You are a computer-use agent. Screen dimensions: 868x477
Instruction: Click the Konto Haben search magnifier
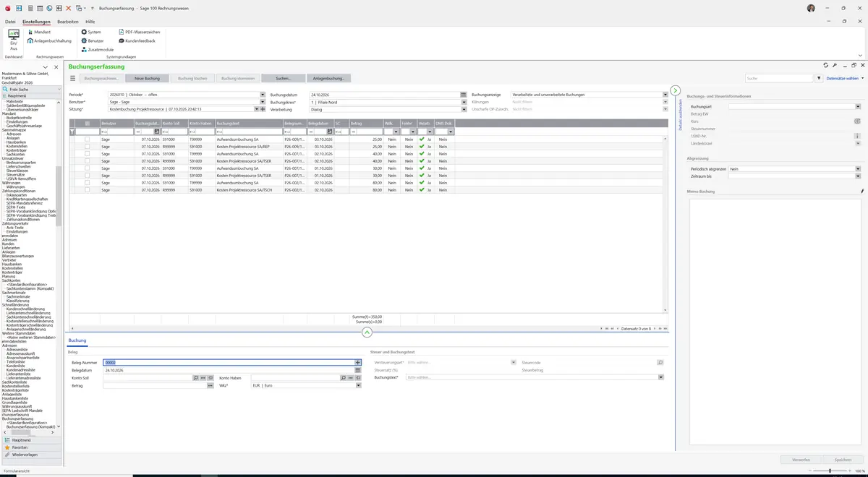[x=343, y=377]
